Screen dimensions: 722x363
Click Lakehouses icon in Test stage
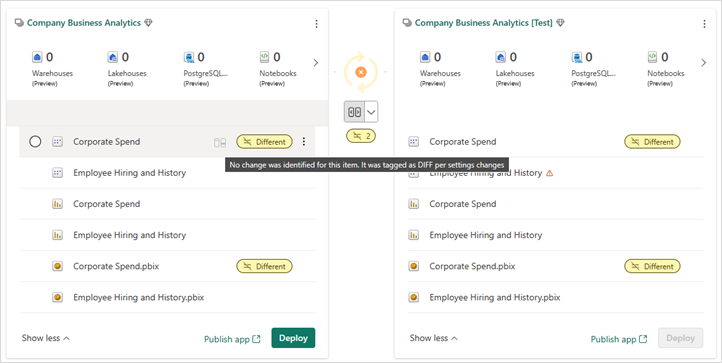coord(501,57)
